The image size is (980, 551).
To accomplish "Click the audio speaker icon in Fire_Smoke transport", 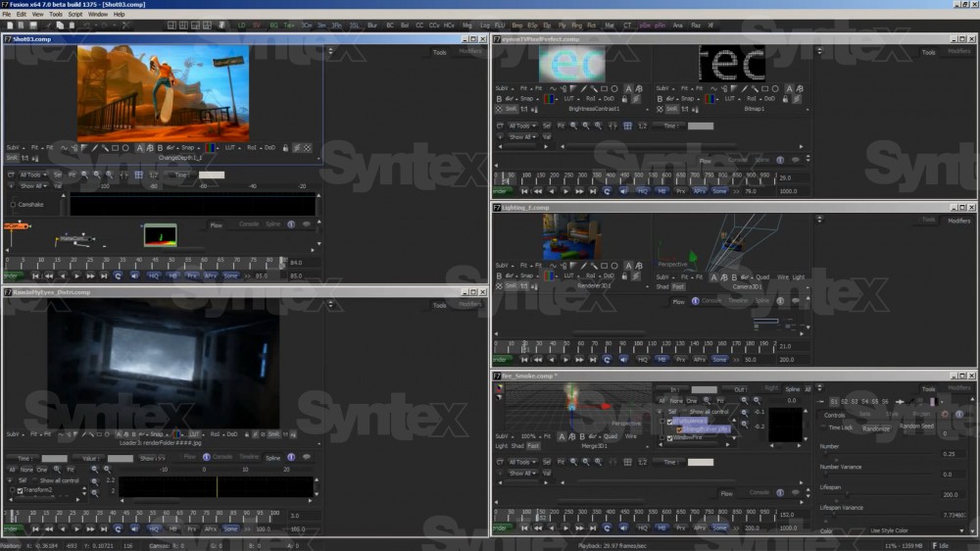I will [622, 527].
